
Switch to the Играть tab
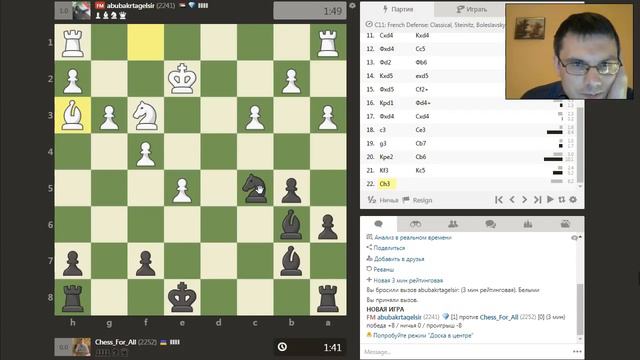471,9
